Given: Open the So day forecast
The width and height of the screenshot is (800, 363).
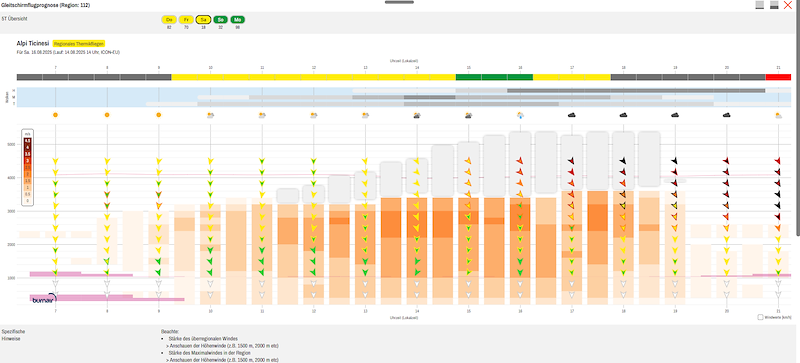Looking at the screenshot, I should point(220,19).
